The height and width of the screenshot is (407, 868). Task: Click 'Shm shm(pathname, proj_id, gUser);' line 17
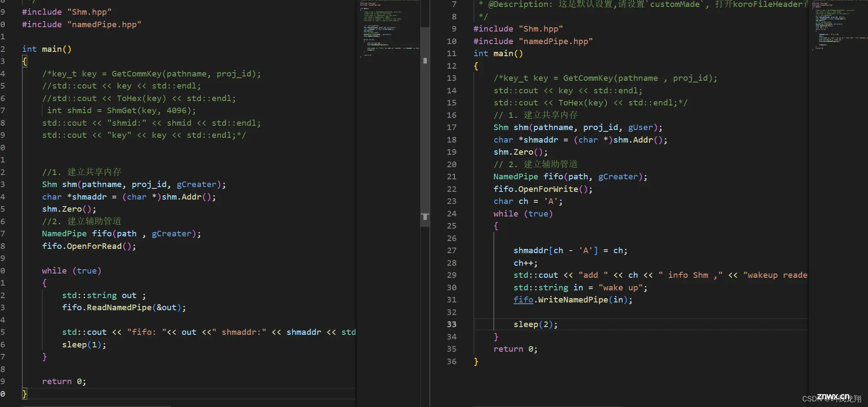[578, 127]
